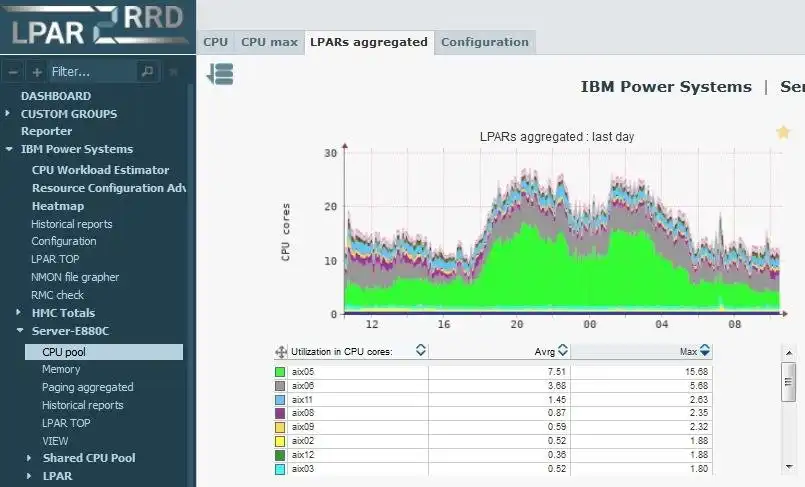The image size is (805, 487).
Task: Open NMON file grapher
Action: [x=75, y=277]
